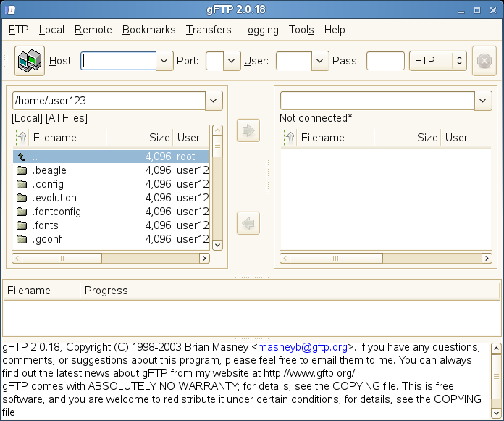Click the upload right-arrow button
Viewport: 504px width, 421px height.
click(248, 130)
